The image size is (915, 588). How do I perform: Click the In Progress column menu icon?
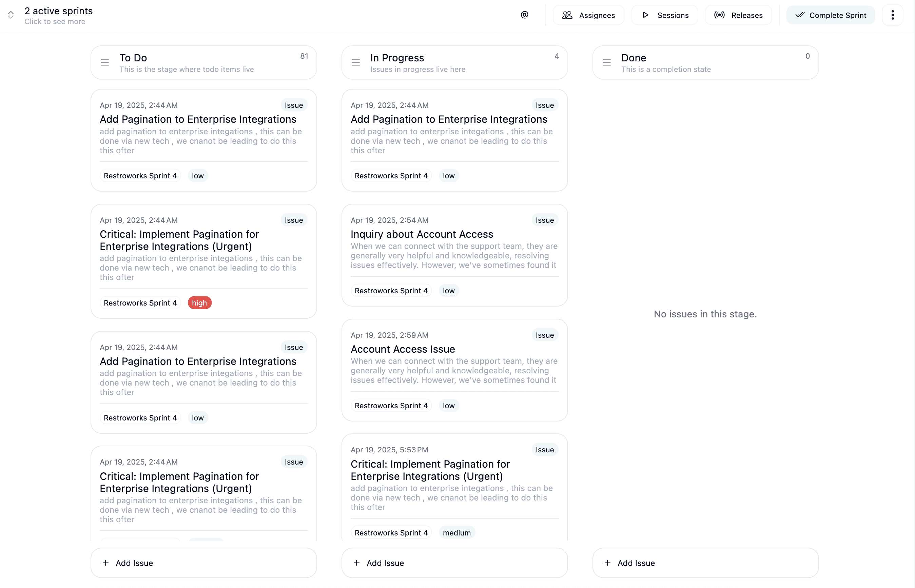pos(355,62)
